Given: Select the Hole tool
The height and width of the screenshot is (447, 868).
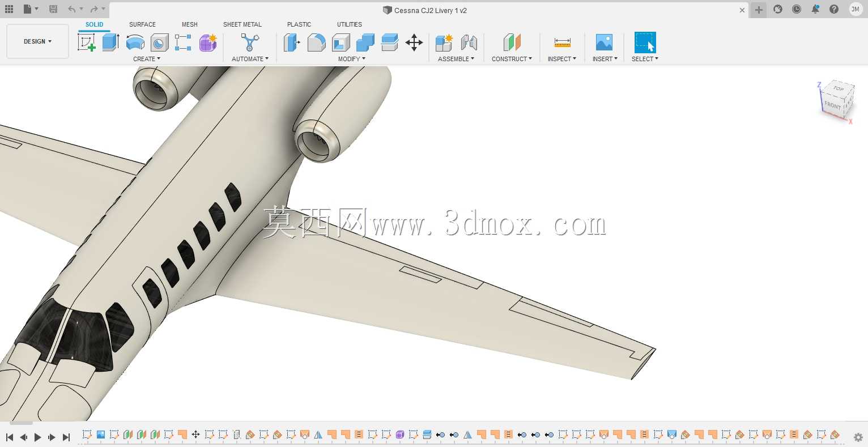Looking at the screenshot, I should pos(159,42).
